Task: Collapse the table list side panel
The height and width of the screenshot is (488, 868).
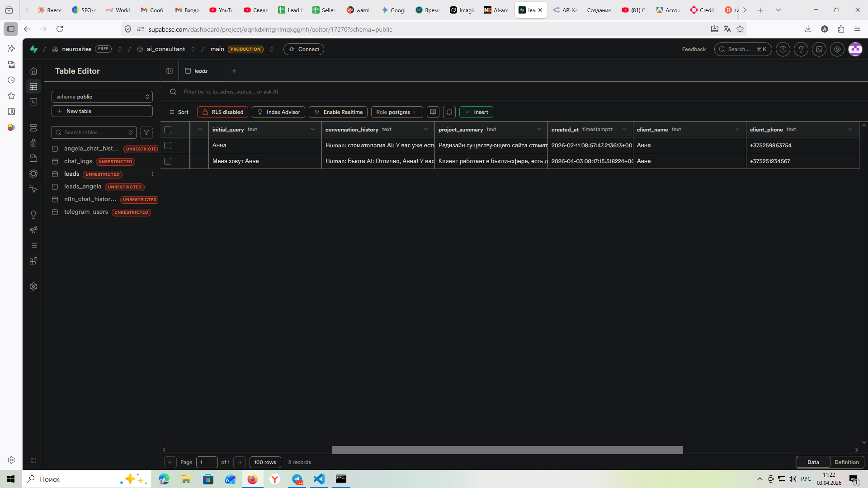Action: click(x=170, y=71)
